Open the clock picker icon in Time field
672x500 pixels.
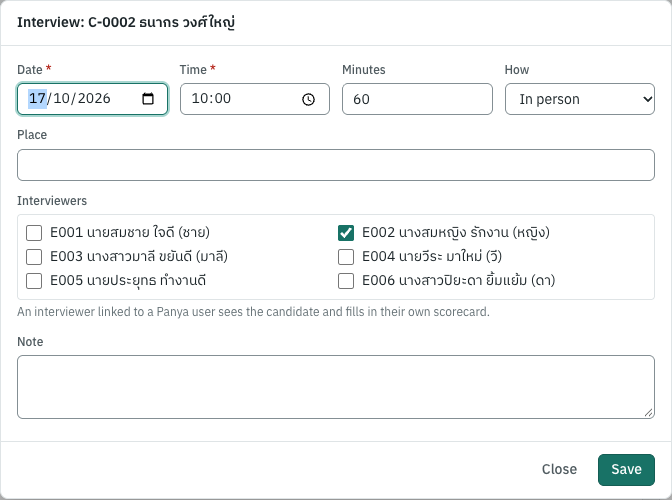(x=309, y=99)
